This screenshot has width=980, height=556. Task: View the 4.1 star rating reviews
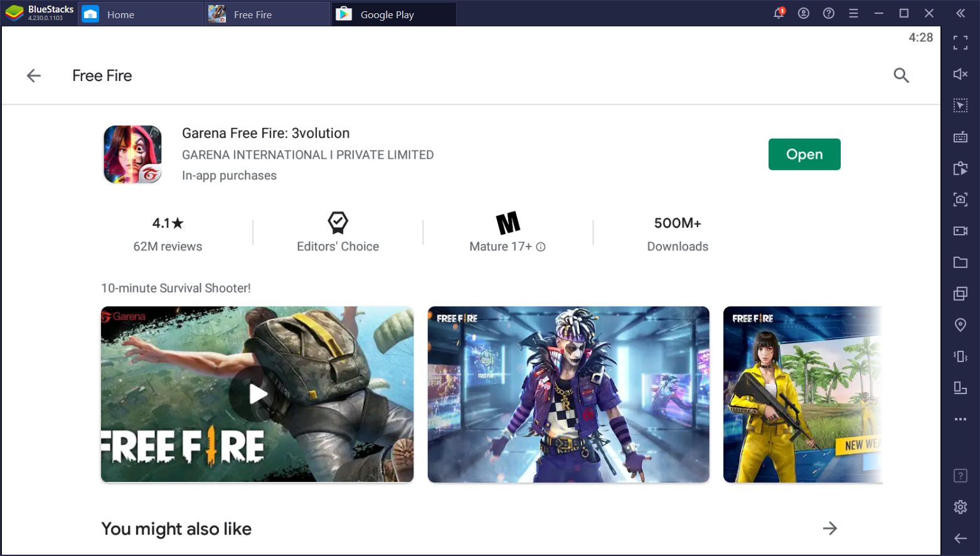[x=168, y=233]
